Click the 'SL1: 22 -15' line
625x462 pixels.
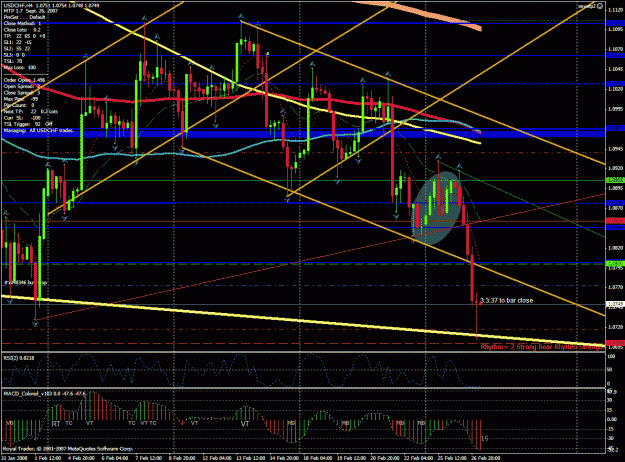[x=17, y=42]
